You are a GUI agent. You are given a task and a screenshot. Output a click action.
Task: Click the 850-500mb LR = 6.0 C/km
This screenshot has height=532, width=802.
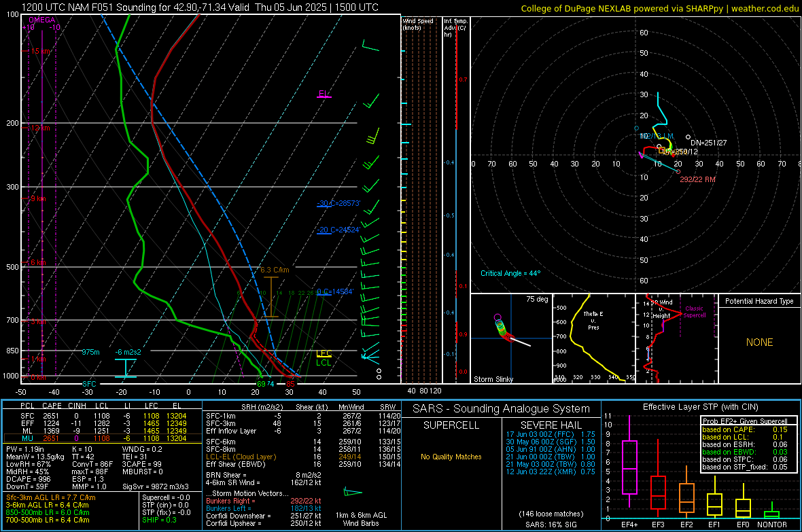click(48, 512)
